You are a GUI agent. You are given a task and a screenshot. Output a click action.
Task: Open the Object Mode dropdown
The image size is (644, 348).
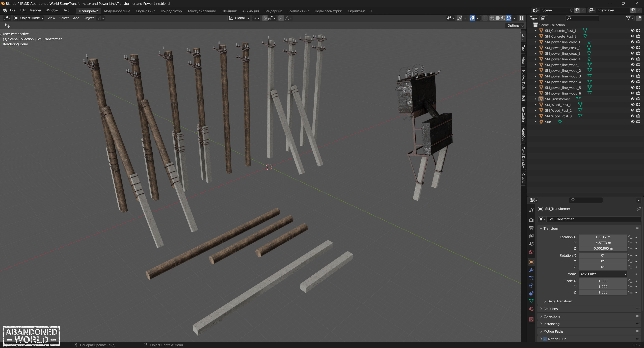pyautogui.click(x=29, y=18)
